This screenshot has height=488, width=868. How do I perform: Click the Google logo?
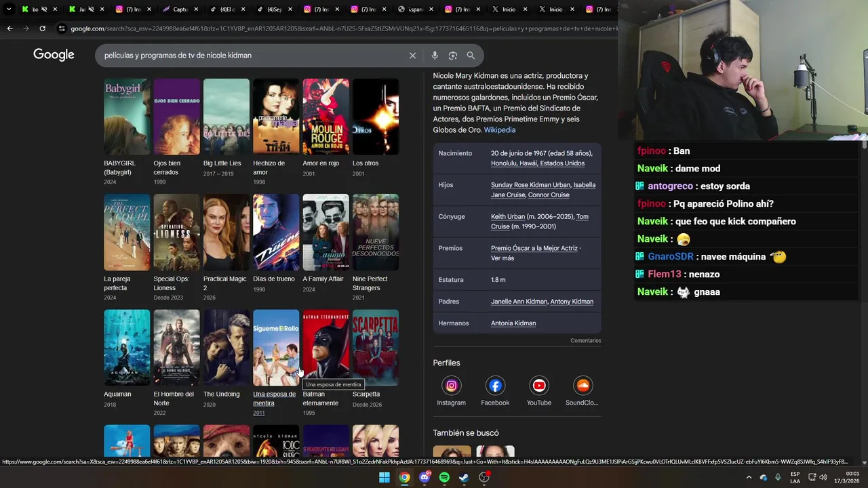[x=54, y=55]
